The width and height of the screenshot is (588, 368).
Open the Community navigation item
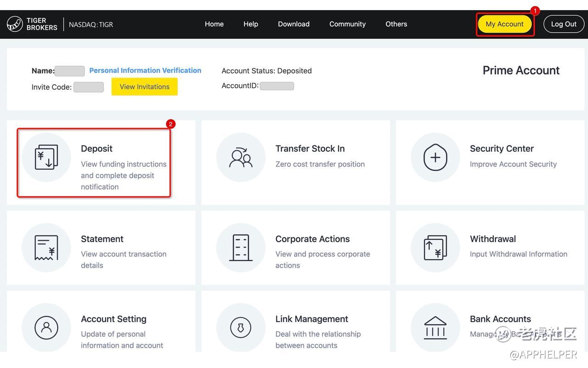click(347, 24)
